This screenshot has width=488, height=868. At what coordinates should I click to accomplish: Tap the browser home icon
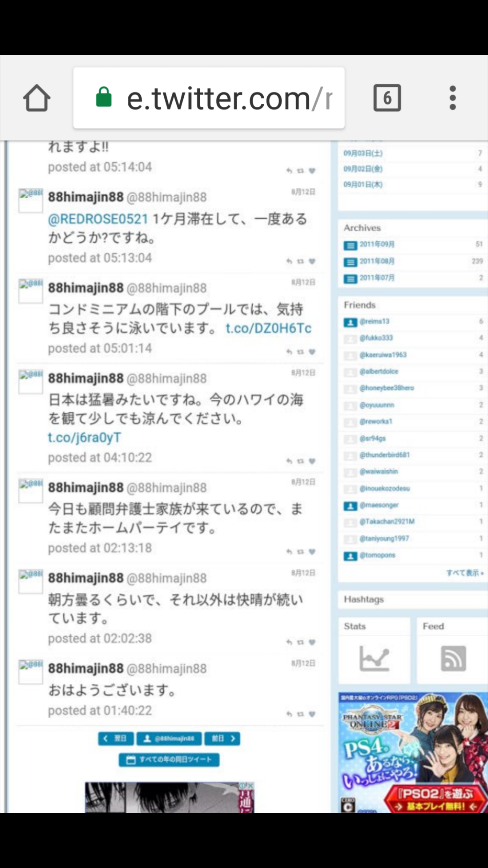coord(37,98)
